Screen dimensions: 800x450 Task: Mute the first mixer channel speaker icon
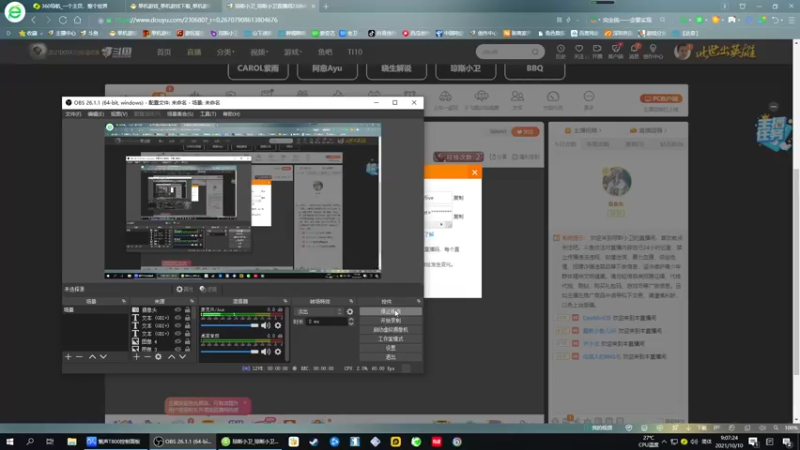point(265,326)
